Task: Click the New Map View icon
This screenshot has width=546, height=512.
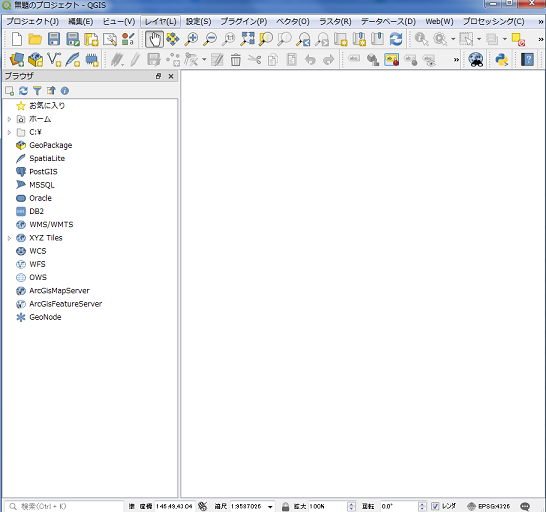Action: click(341, 39)
